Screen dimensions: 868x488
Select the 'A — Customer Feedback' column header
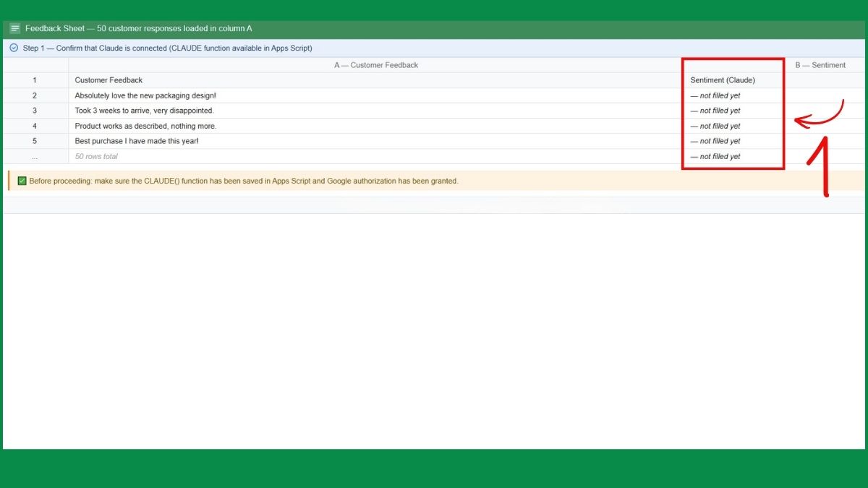click(376, 65)
